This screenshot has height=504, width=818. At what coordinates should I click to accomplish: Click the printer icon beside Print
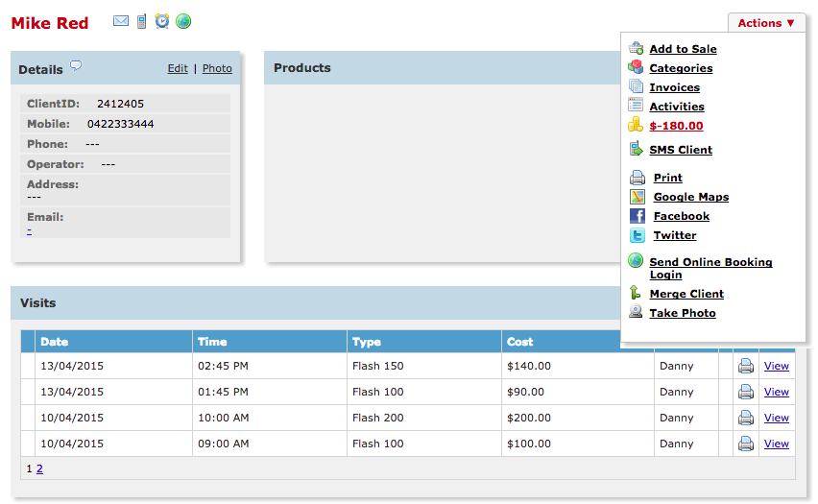[637, 178]
